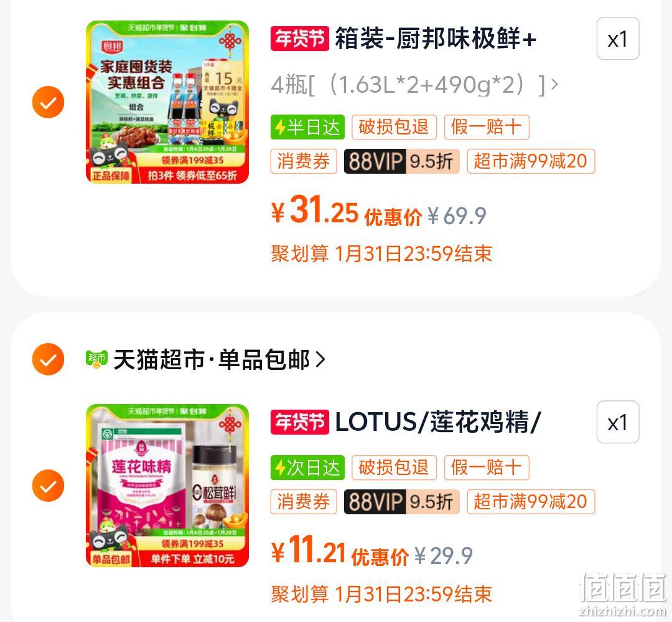This screenshot has height=622, width=672.
Task: Uncheck the 厨邦味极鲜 product checkbox
Action: 48,102
